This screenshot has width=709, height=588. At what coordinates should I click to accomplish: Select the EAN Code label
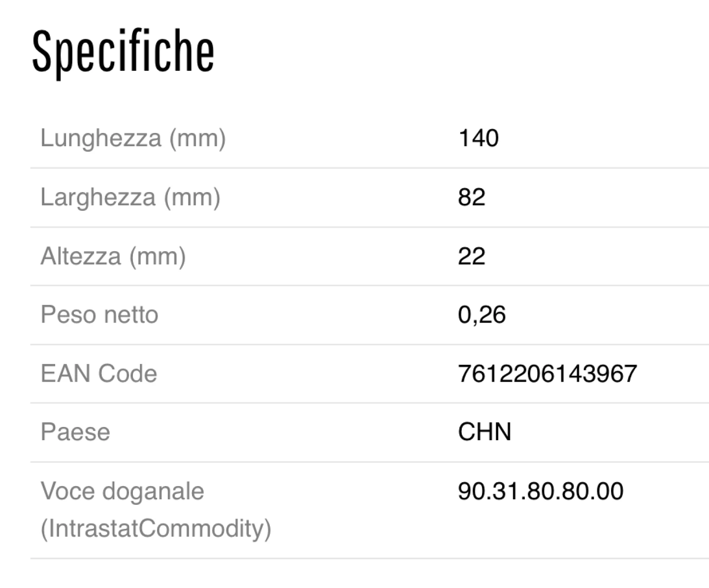pyautogui.click(x=99, y=373)
